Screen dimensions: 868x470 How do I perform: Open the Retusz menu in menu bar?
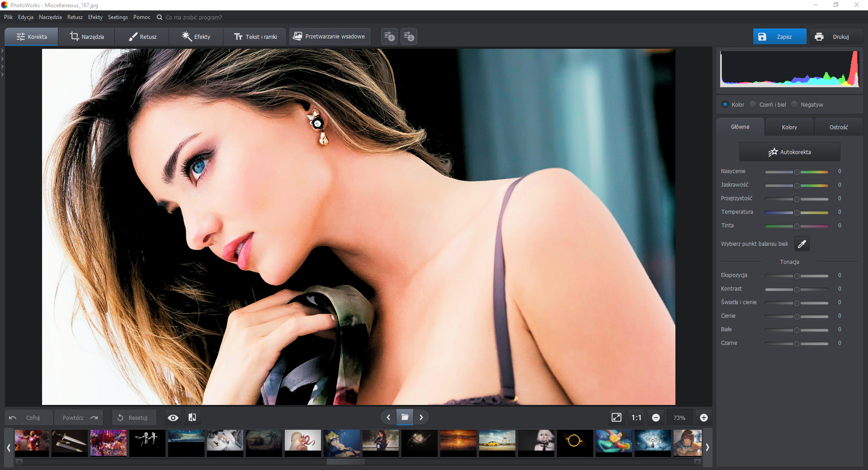[75, 17]
